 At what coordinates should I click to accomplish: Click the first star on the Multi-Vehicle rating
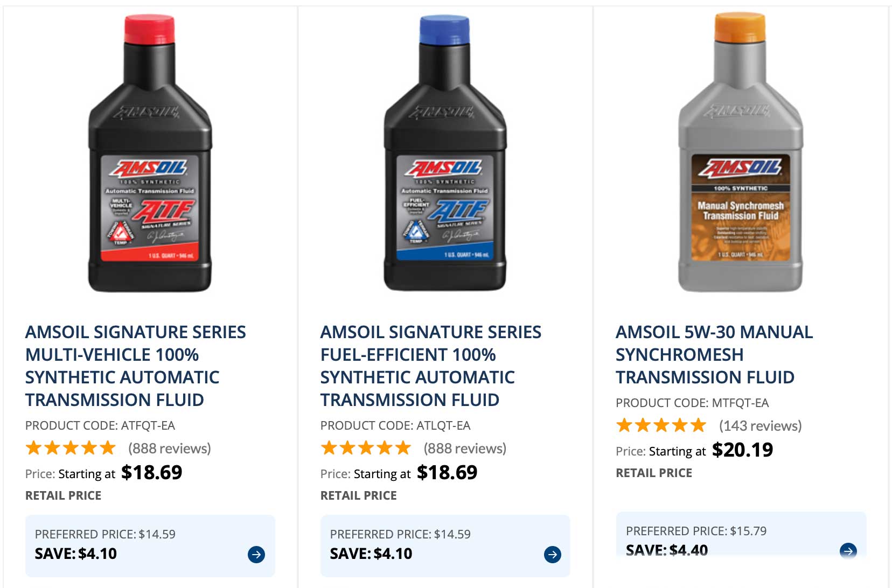[34, 447]
